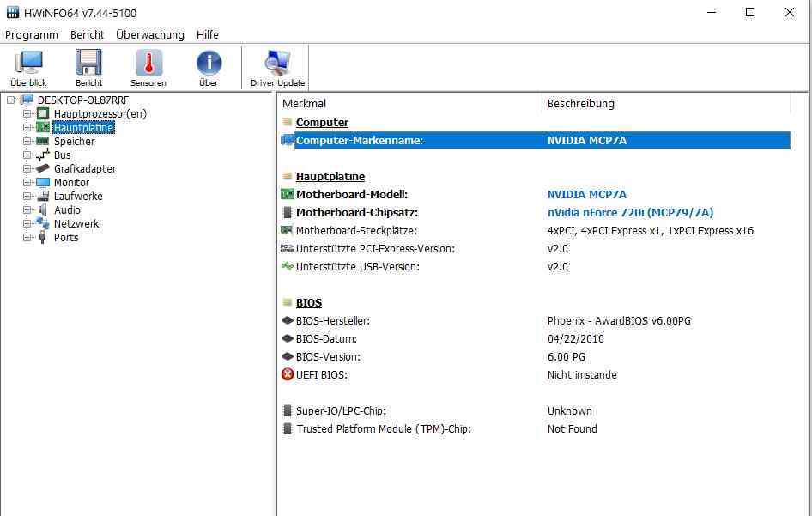
Task: Click the slot icon beside Motherboard-Steckplätze
Action: tap(288, 230)
